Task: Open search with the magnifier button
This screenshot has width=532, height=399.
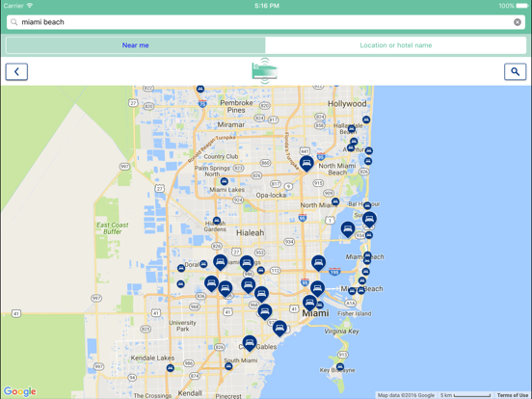Action: [x=515, y=72]
